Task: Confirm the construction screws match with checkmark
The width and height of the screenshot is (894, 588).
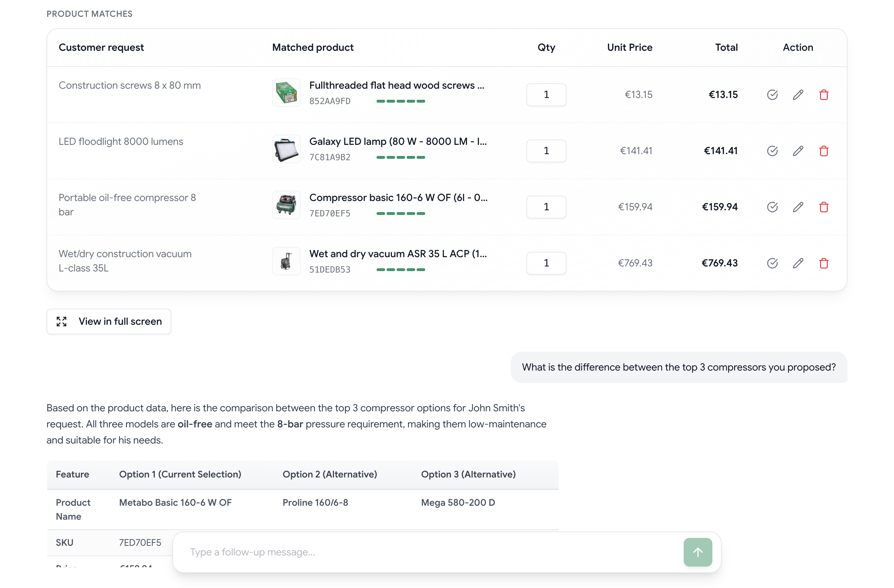Action: pos(772,95)
